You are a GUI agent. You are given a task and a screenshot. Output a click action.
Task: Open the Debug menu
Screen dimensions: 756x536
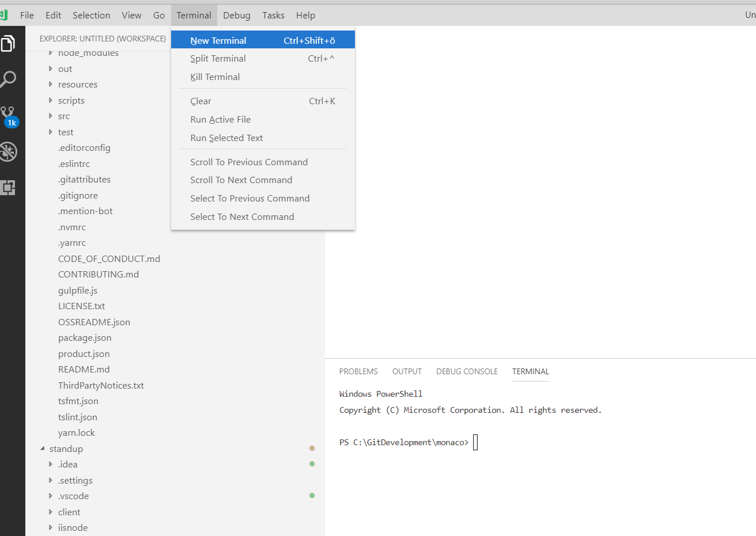236,15
